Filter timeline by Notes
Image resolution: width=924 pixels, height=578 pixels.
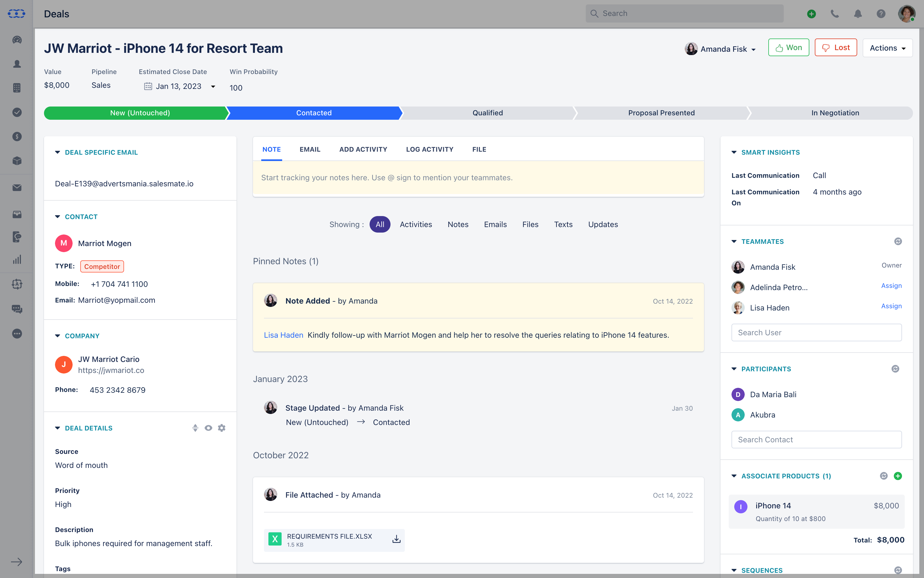[x=458, y=224]
